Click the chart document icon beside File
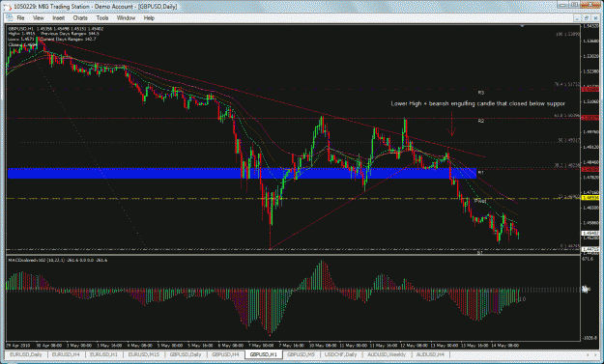 click(9, 17)
